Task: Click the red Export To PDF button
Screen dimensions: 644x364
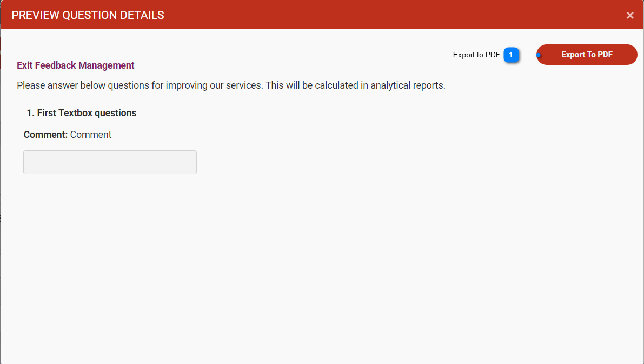Action: click(587, 55)
